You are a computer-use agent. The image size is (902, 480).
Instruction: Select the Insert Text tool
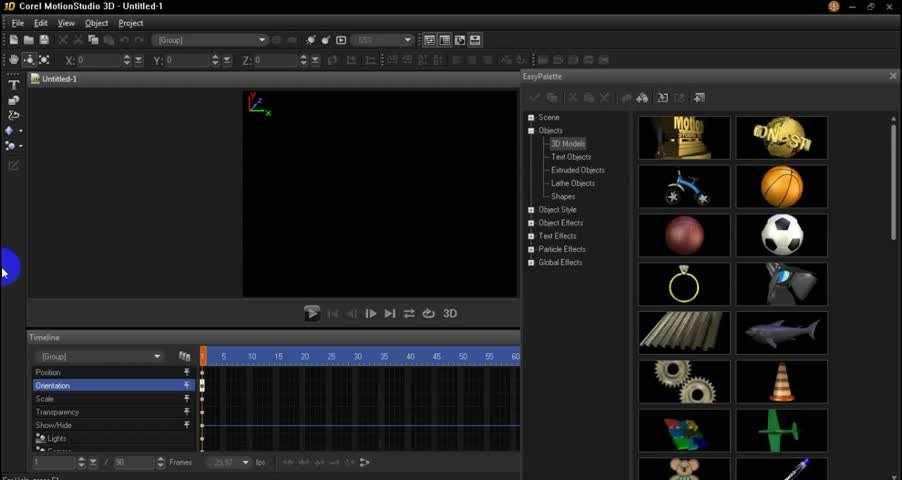click(x=13, y=85)
